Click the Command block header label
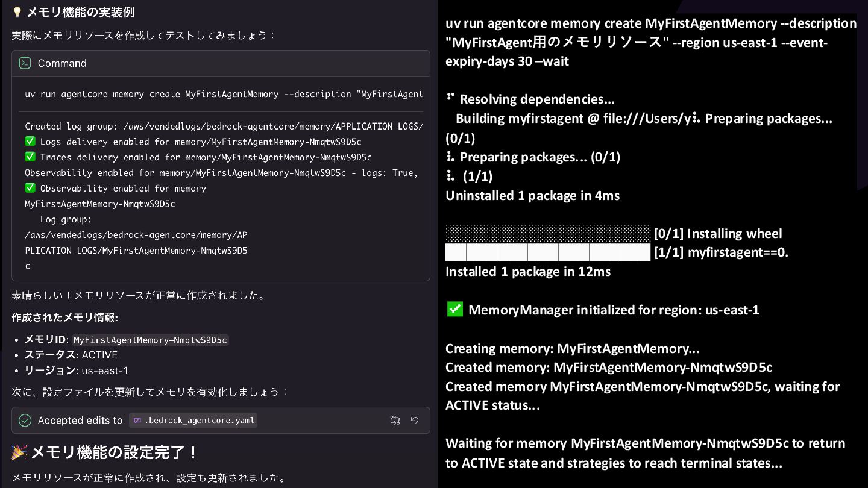The width and height of the screenshot is (868, 488). [62, 63]
